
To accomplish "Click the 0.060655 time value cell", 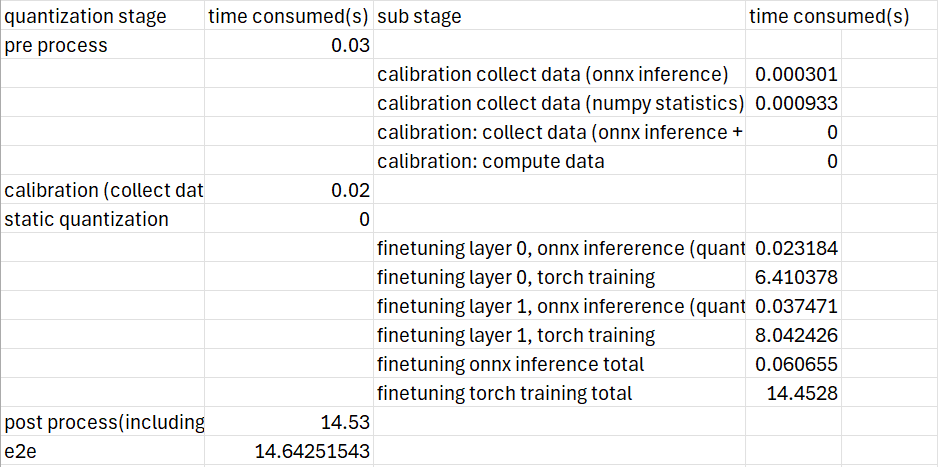I will tap(795, 364).
